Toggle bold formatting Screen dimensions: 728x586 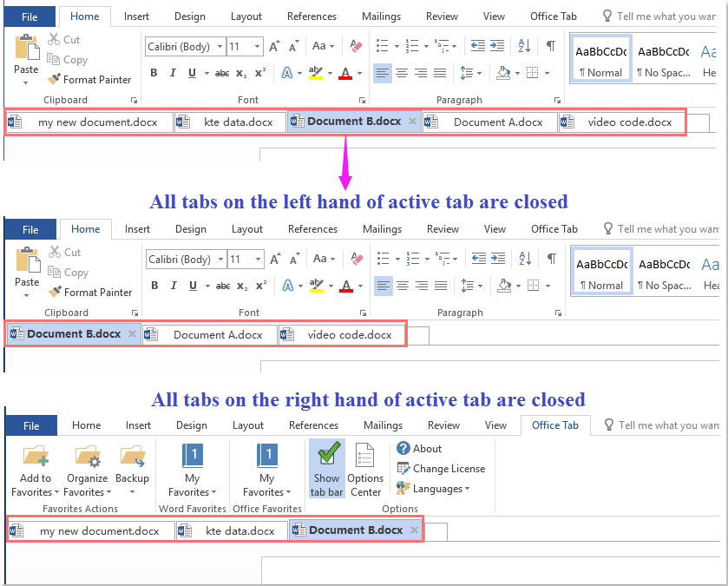click(x=154, y=73)
